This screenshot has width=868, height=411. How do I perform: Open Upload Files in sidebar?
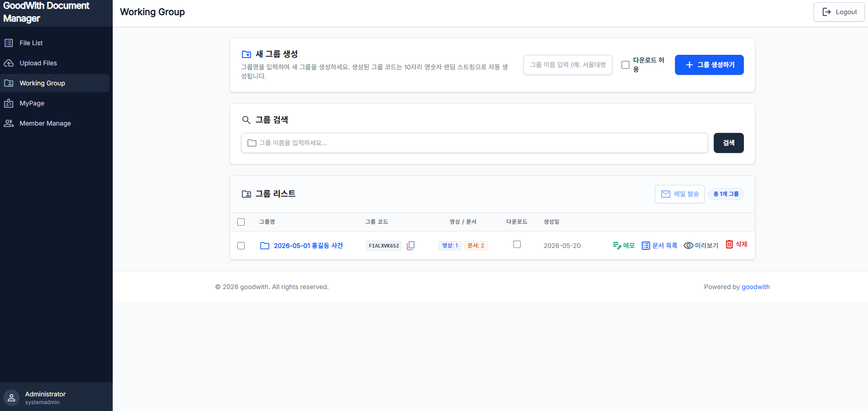click(54, 63)
